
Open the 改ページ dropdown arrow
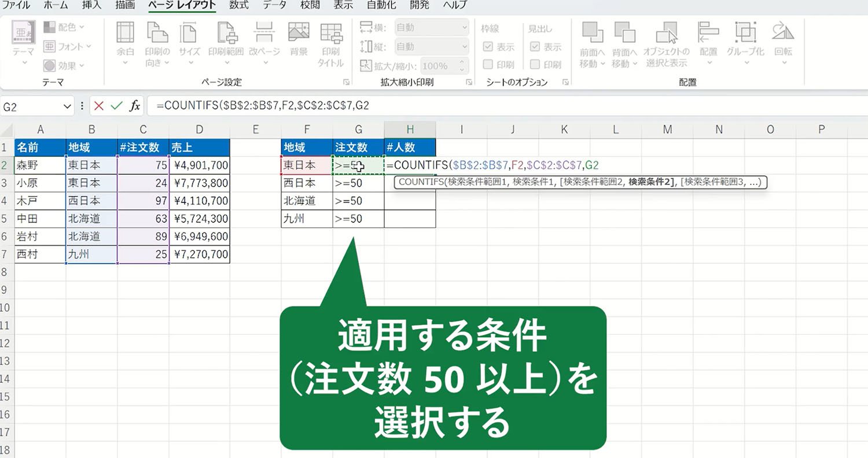pos(264,62)
